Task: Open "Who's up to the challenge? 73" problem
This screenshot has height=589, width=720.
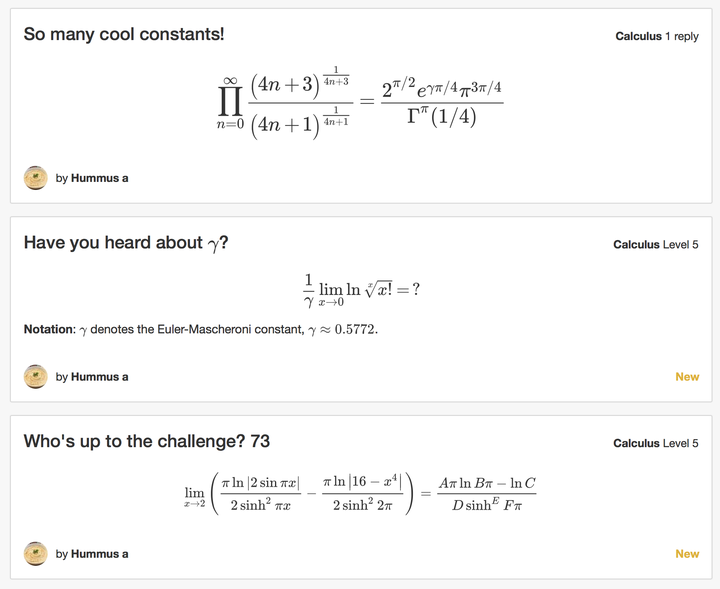Action: tap(147, 442)
